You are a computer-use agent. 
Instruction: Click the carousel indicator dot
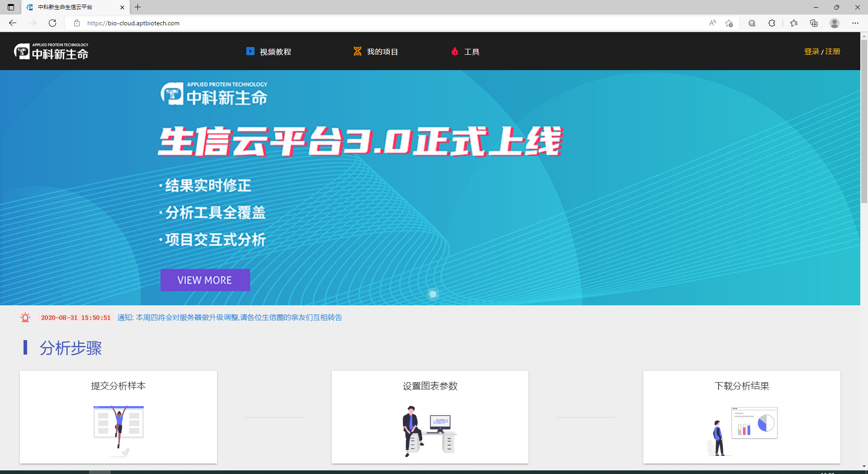pyautogui.click(x=433, y=294)
